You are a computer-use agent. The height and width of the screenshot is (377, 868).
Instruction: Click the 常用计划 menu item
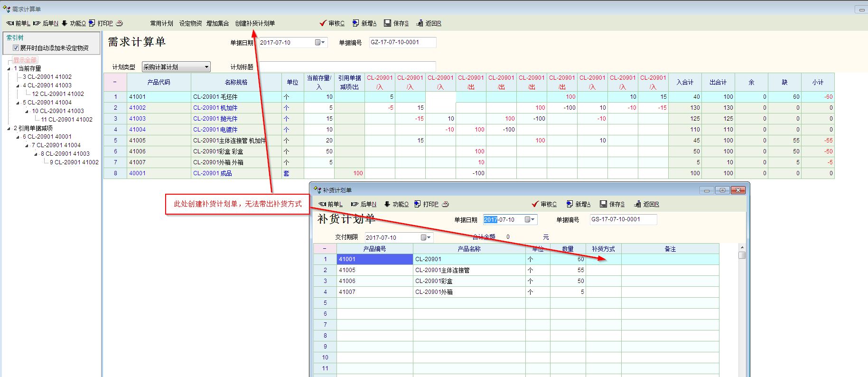161,23
